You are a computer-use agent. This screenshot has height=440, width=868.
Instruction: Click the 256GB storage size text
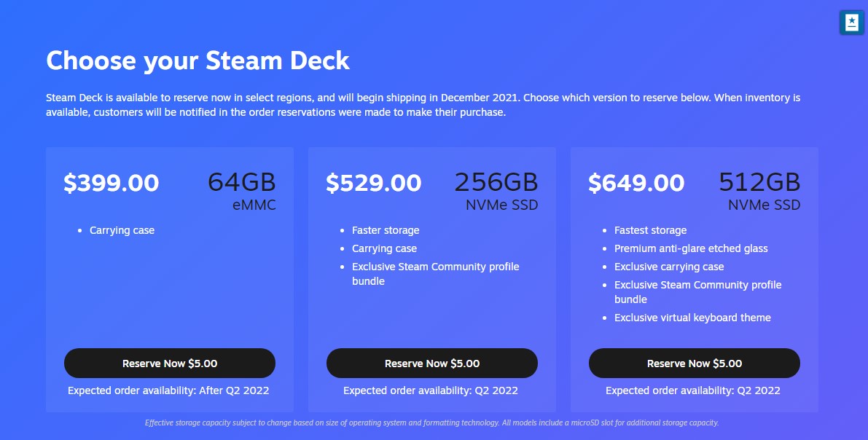[496, 182]
